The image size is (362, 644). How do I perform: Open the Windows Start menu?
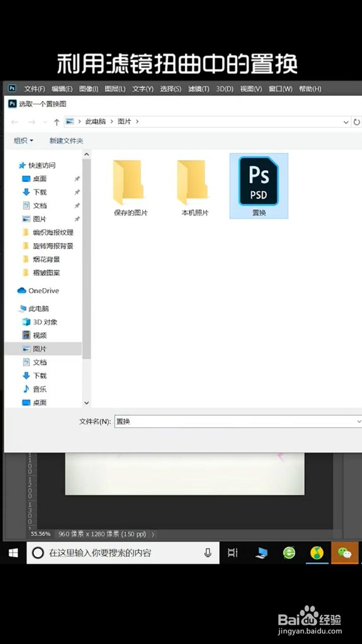pyautogui.click(x=14, y=553)
